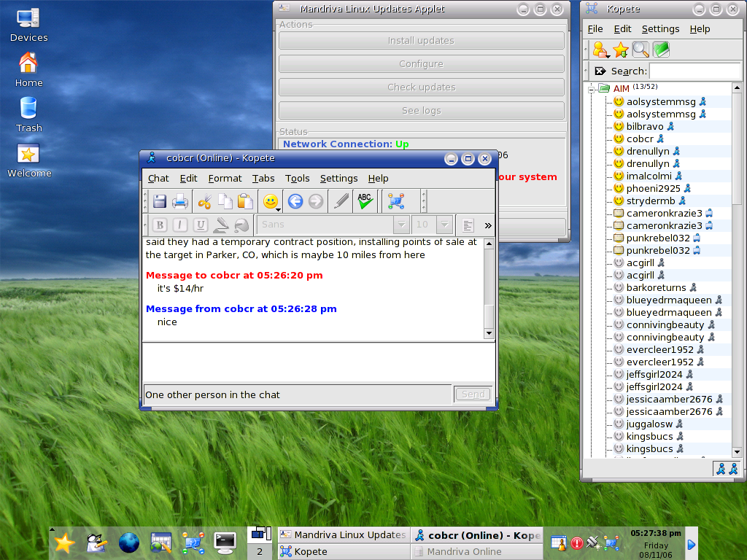Open the star menu launcher in panel

(64, 542)
